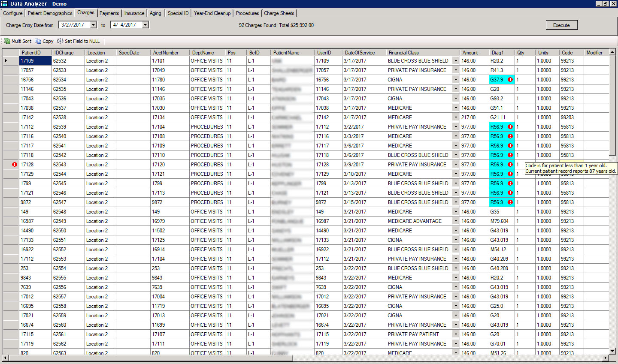
Task: Click the Code cell 99203
Action: 571,117
